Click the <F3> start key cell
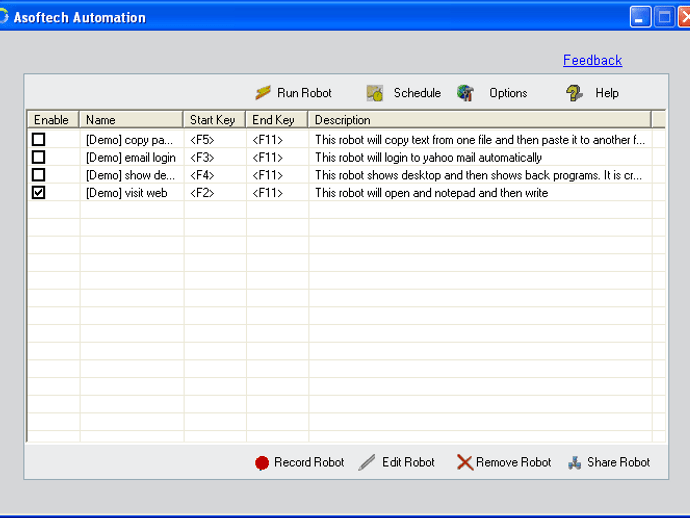Image resolution: width=690 pixels, height=518 pixels. [202, 158]
